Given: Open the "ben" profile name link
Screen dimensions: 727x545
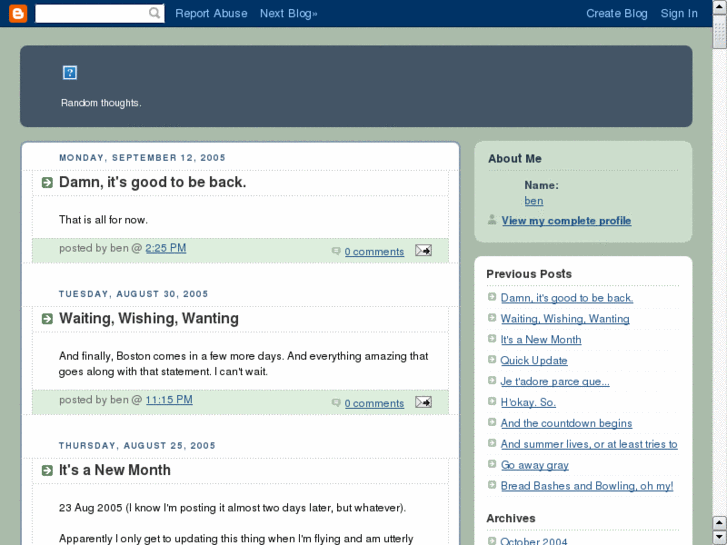Looking at the screenshot, I should click(x=534, y=201).
